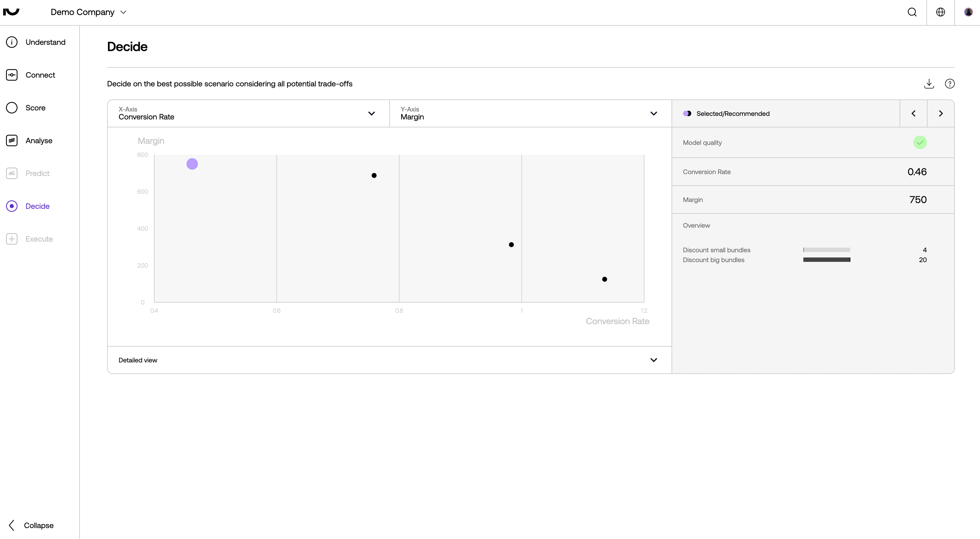This screenshot has height=539, width=980.
Task: Click the company logo in top-left
Action: tap(11, 12)
